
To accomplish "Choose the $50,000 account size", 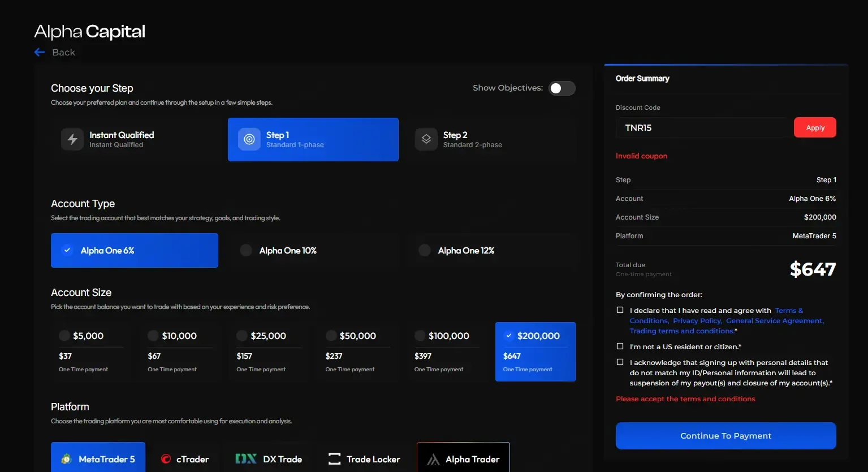I will pos(357,351).
